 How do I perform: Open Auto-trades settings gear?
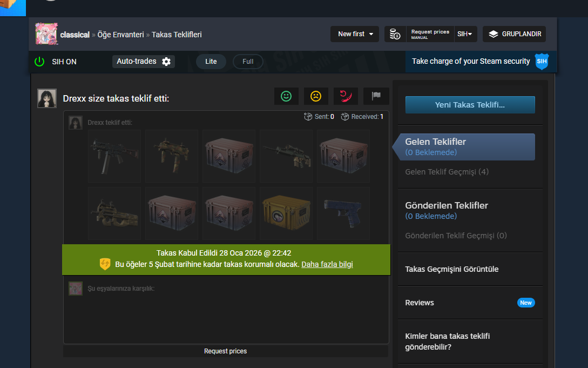coord(166,62)
